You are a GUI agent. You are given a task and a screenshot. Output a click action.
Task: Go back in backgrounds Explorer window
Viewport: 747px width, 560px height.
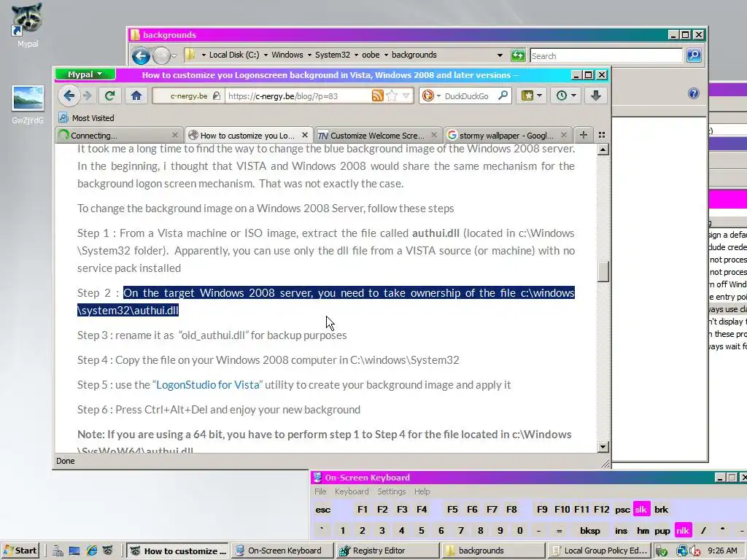point(141,55)
